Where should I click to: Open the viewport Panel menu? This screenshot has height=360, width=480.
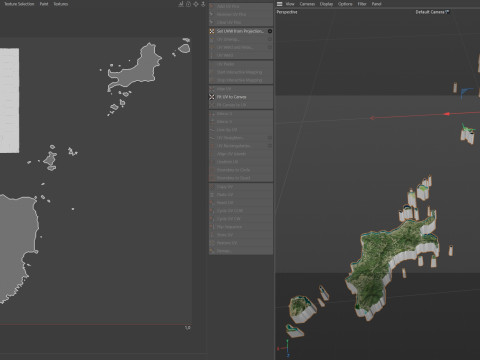point(376,4)
